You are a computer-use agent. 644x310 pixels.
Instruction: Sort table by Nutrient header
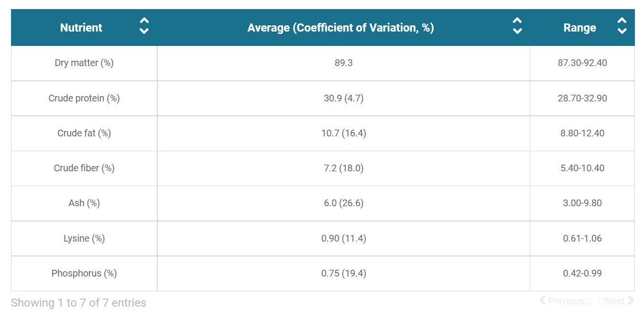[81, 28]
